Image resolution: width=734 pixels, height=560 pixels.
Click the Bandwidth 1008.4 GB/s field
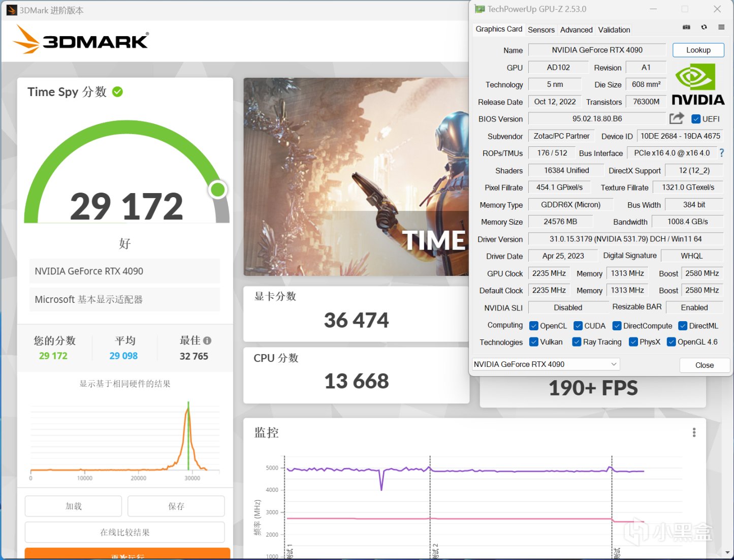[688, 222]
